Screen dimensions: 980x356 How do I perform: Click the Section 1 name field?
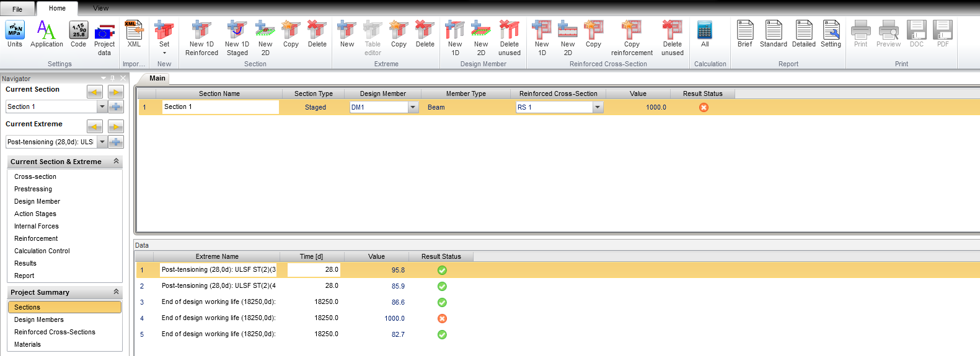(x=219, y=107)
